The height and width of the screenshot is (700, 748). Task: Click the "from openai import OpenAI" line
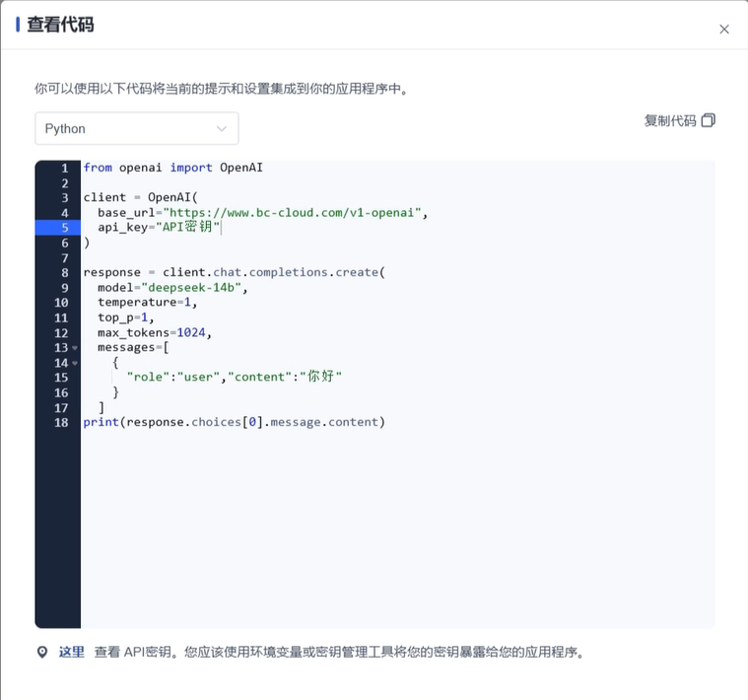pyautogui.click(x=172, y=168)
